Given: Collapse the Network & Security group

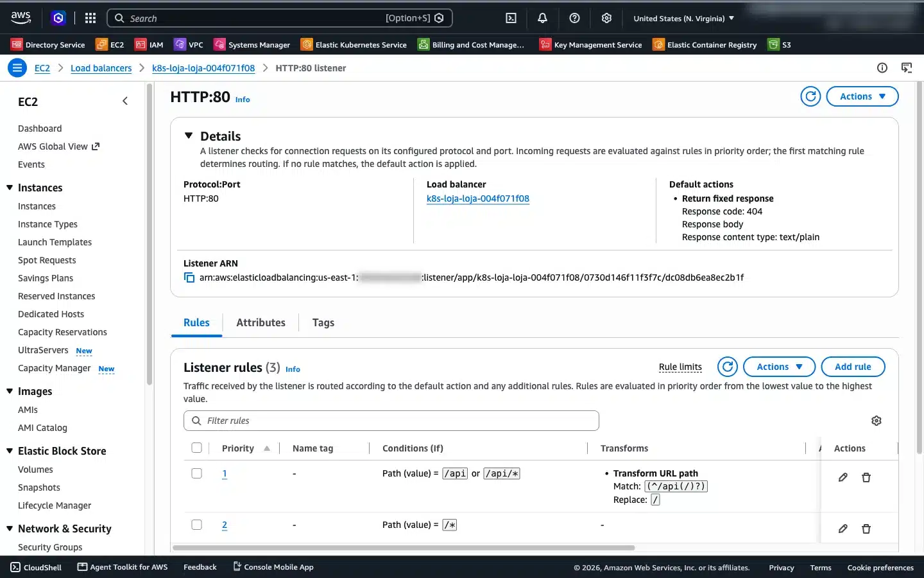Looking at the screenshot, I should click(10, 529).
